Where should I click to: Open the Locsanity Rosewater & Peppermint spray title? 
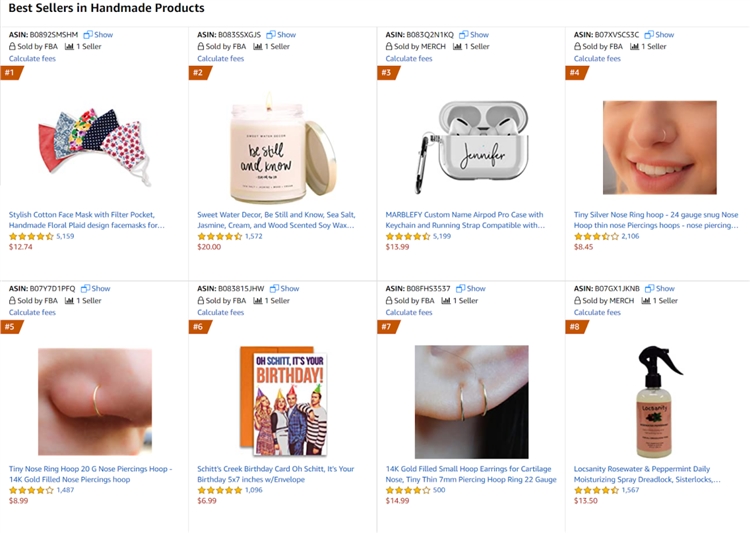click(x=647, y=474)
